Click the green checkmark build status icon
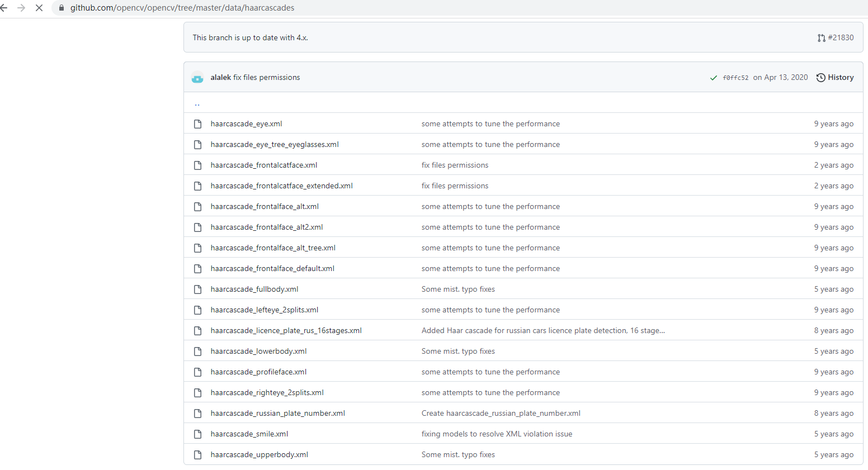This screenshot has width=868, height=470. point(713,78)
